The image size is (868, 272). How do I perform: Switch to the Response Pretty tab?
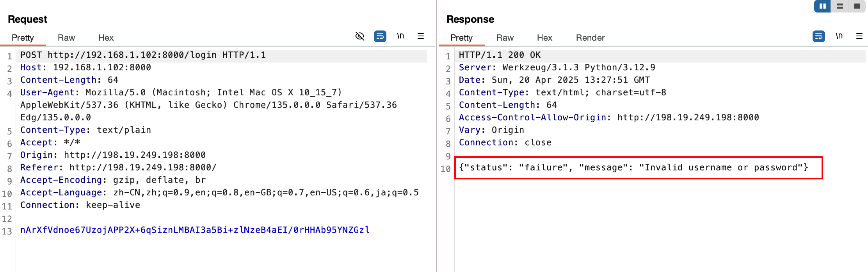(461, 38)
